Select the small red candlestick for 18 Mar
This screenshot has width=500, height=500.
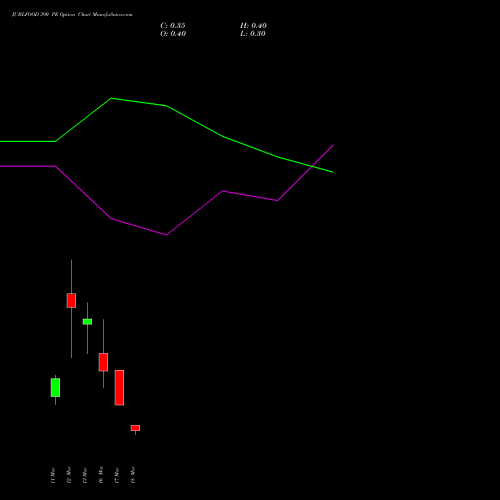(x=135, y=428)
